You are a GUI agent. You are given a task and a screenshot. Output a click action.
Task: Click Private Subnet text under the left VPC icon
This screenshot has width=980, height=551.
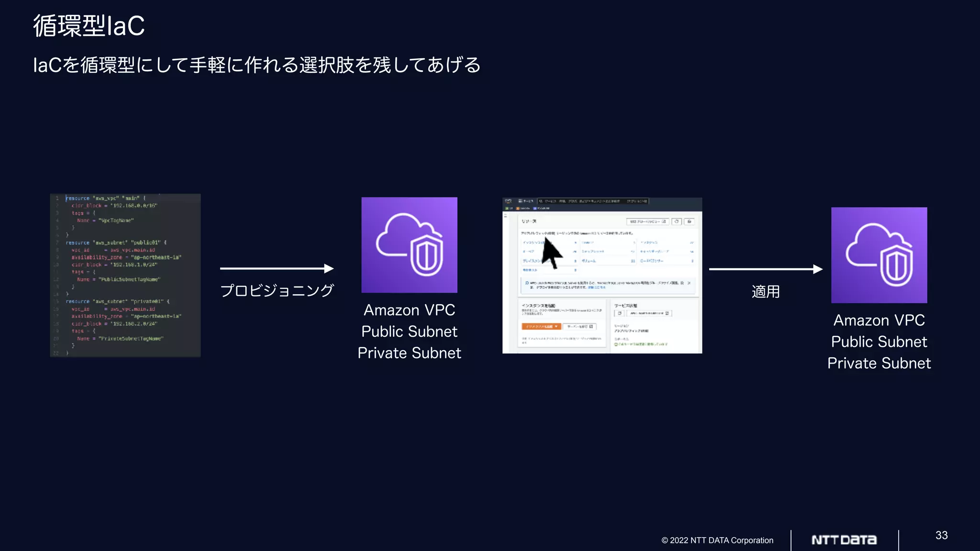pos(409,353)
